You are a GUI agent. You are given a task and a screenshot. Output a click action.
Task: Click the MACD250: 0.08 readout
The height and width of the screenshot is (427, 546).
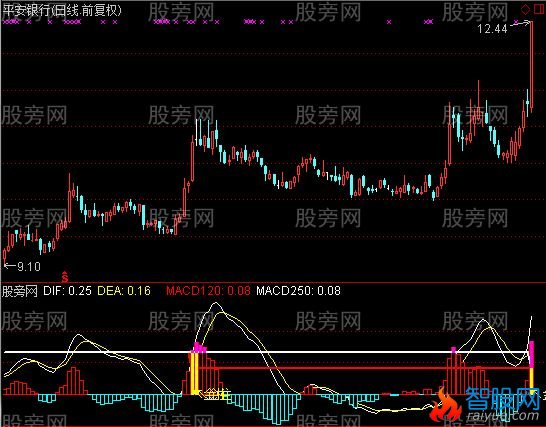pyautogui.click(x=298, y=291)
